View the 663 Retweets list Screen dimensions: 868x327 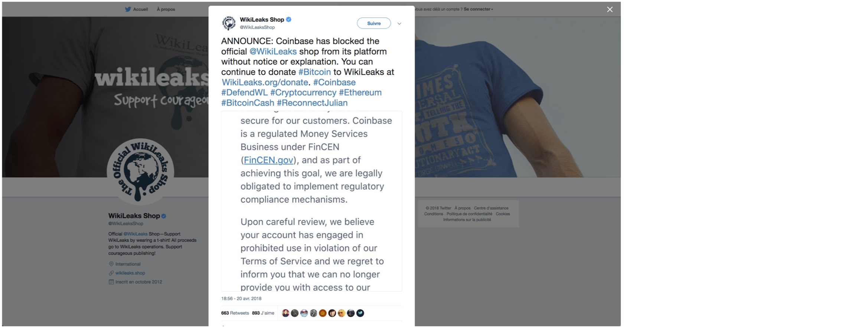pyautogui.click(x=235, y=313)
